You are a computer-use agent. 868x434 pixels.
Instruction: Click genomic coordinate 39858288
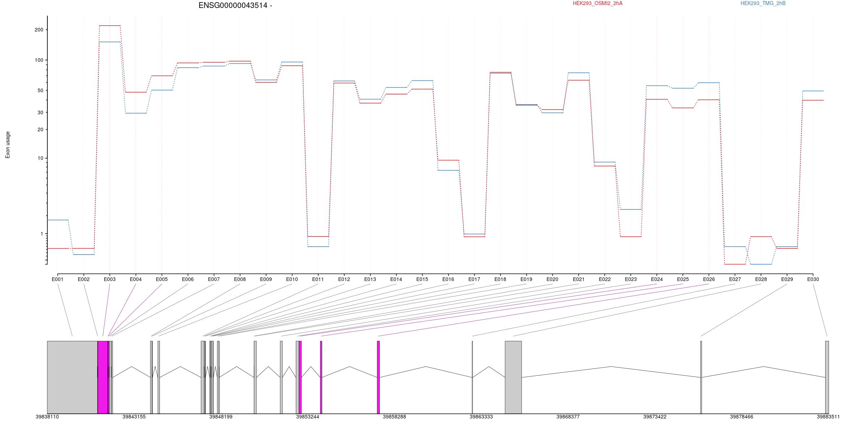point(394,417)
